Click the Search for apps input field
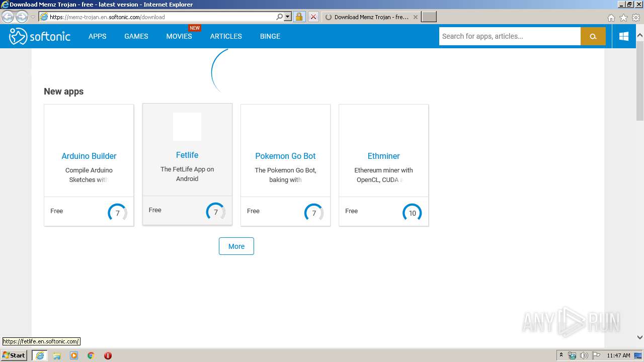The width and height of the screenshot is (644, 362). [x=510, y=36]
